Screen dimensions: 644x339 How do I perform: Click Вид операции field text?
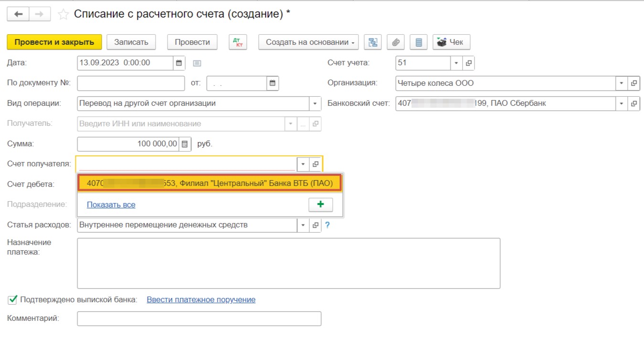pos(193,103)
